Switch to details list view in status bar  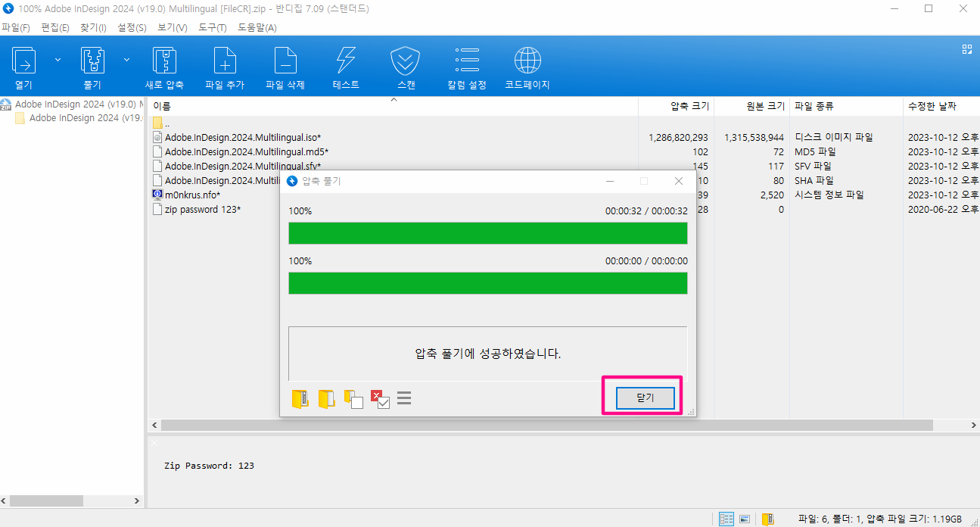click(726, 519)
